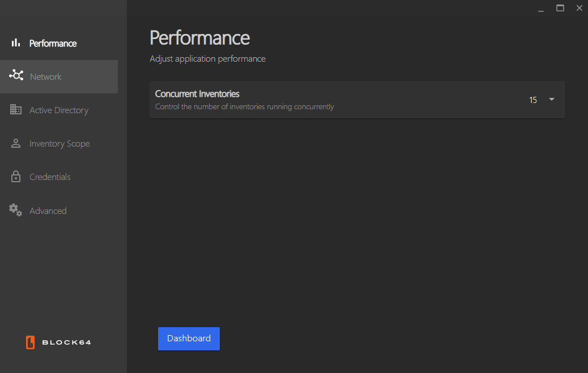Click the Network nodes icon in sidebar

[15, 76]
